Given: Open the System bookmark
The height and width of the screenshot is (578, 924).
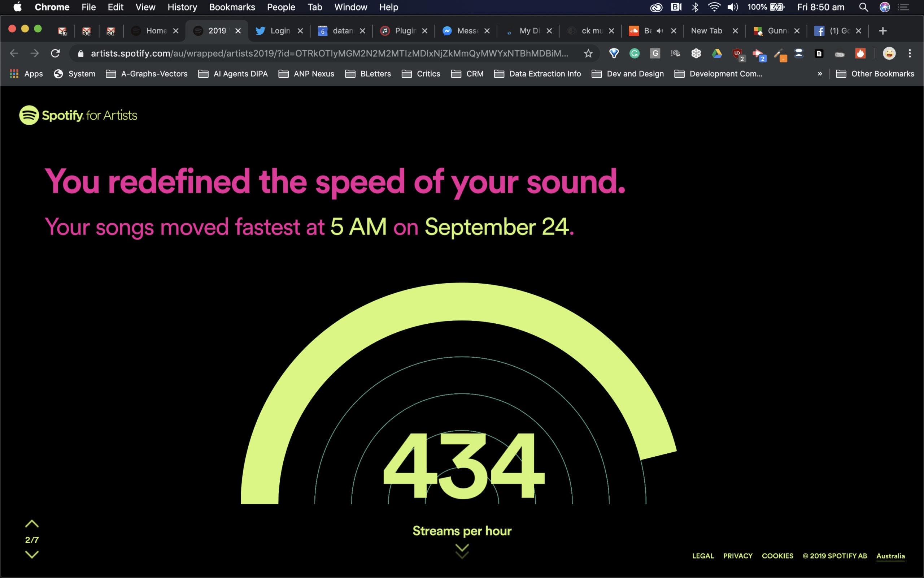Looking at the screenshot, I should coord(74,74).
